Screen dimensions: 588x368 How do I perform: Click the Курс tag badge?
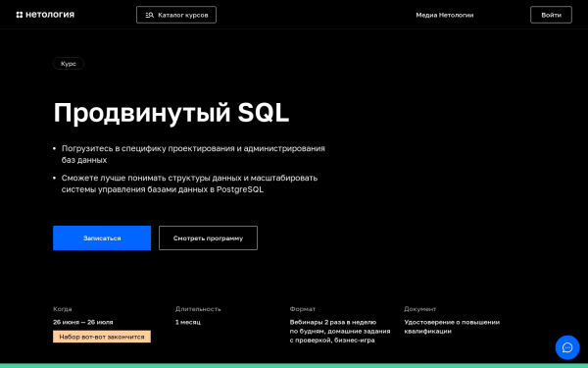tap(69, 64)
